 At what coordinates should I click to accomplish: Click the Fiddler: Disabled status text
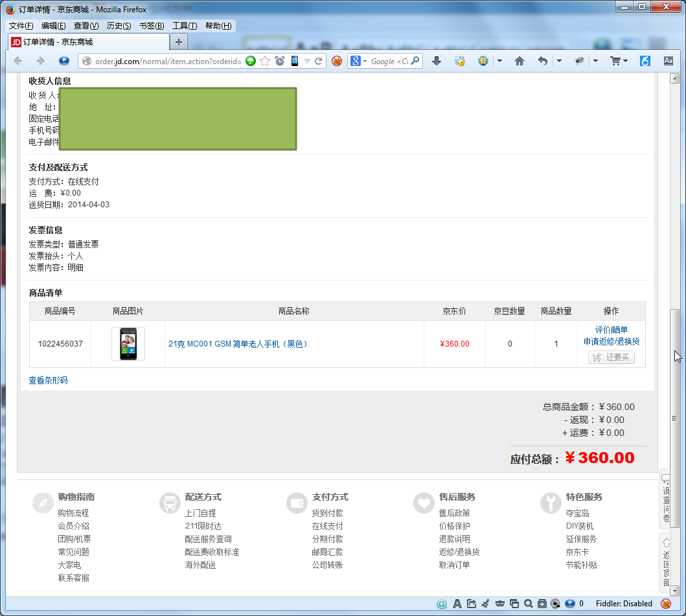624,604
